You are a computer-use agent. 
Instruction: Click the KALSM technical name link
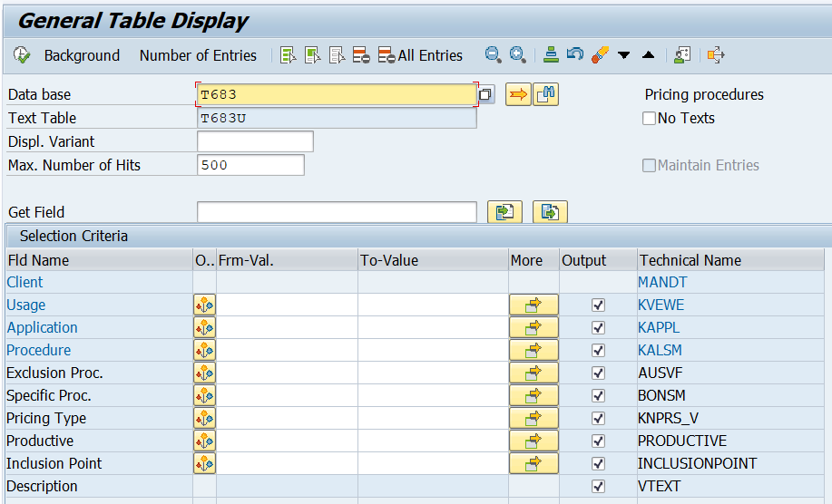pos(661,350)
